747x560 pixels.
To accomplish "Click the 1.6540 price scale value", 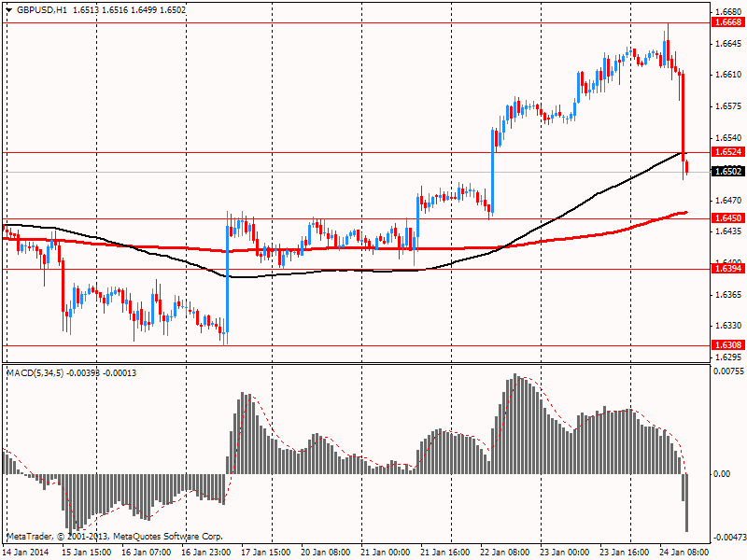I will (x=729, y=138).
